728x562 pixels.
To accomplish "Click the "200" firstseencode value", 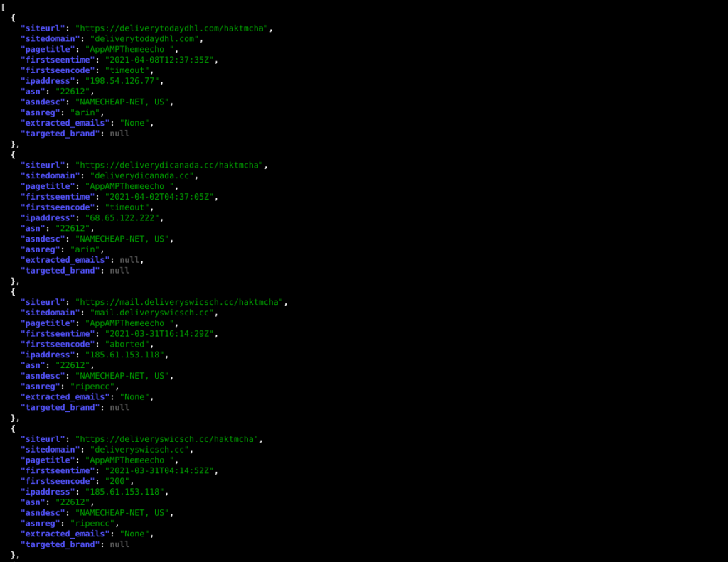I will [117, 481].
